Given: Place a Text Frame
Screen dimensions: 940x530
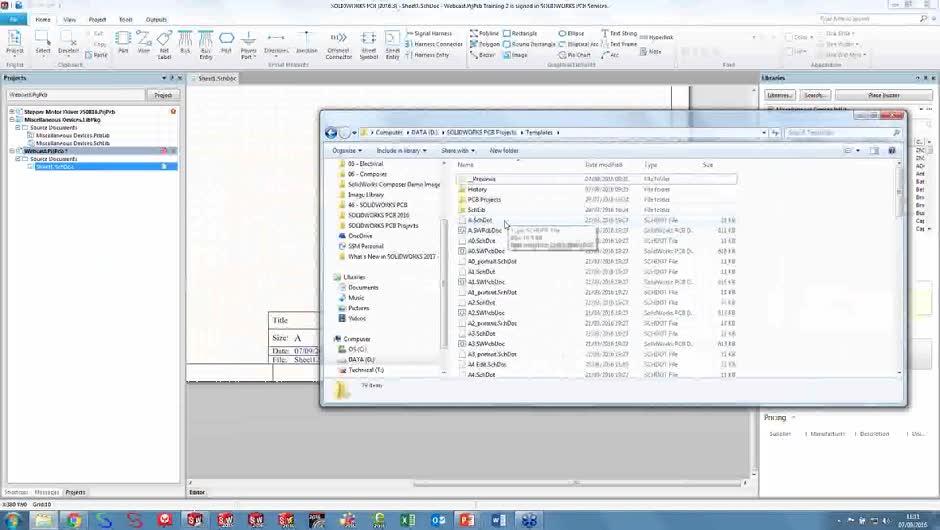Looking at the screenshot, I should [x=619, y=44].
